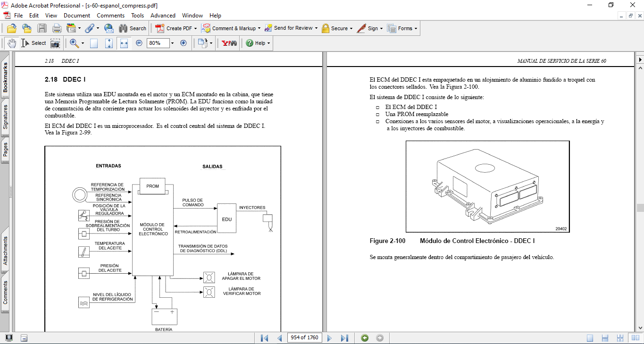This screenshot has height=344, width=644.
Task: Open the zoom percentage dropdown
Action: coord(172,43)
